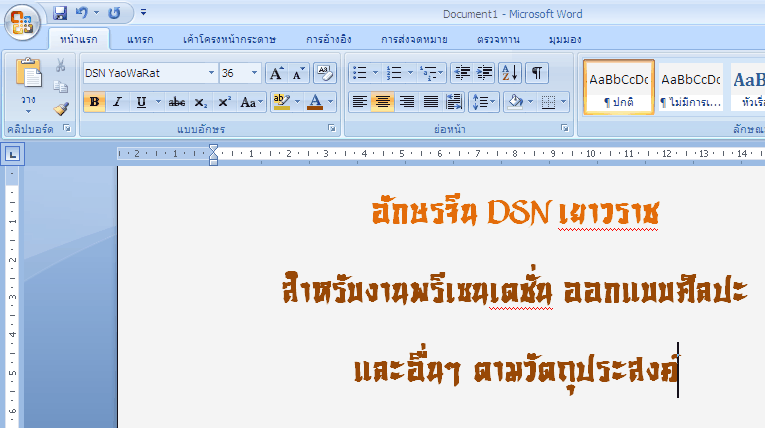Open the แบบอักษร dialog launcher
Viewport: 765px width, 428px height.
332,128
